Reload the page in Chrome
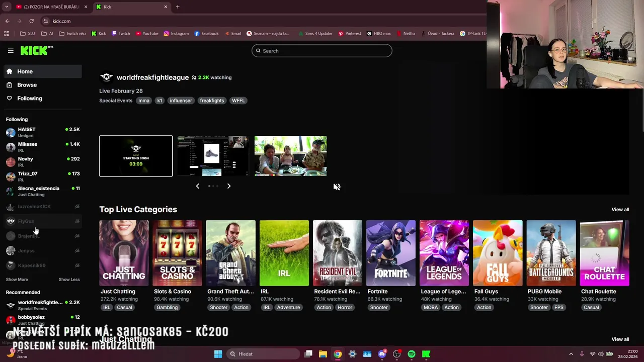This screenshot has width=644, height=362. pos(31,21)
